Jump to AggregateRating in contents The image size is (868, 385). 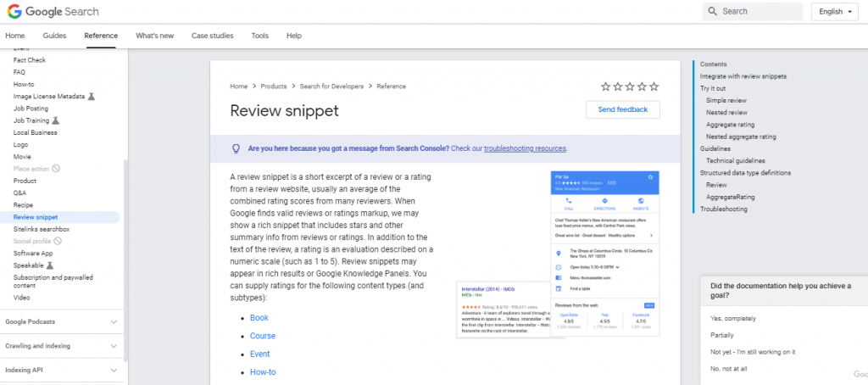point(730,198)
